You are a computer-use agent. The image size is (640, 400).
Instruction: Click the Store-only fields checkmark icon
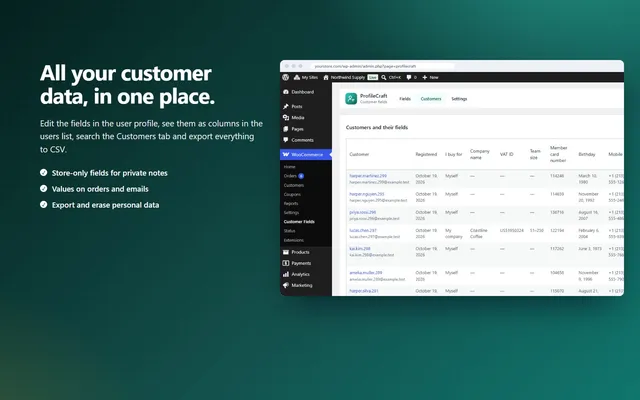click(x=44, y=173)
